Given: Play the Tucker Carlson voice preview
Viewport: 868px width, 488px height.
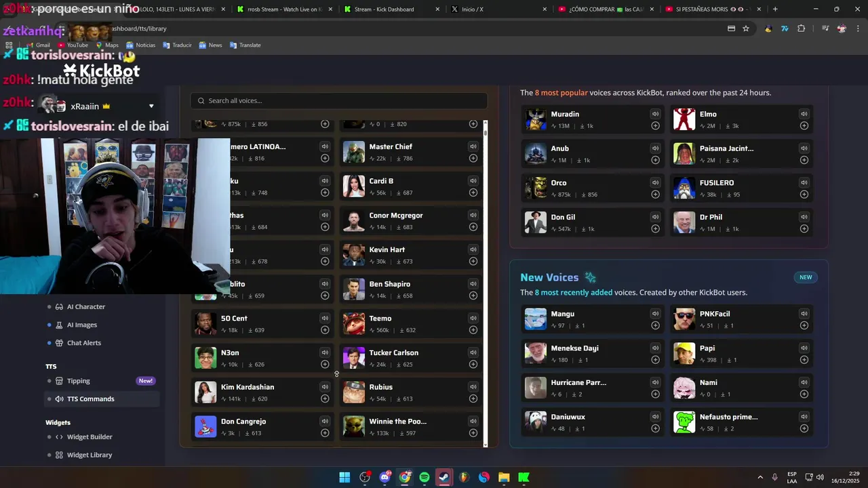Looking at the screenshot, I should pos(473,352).
